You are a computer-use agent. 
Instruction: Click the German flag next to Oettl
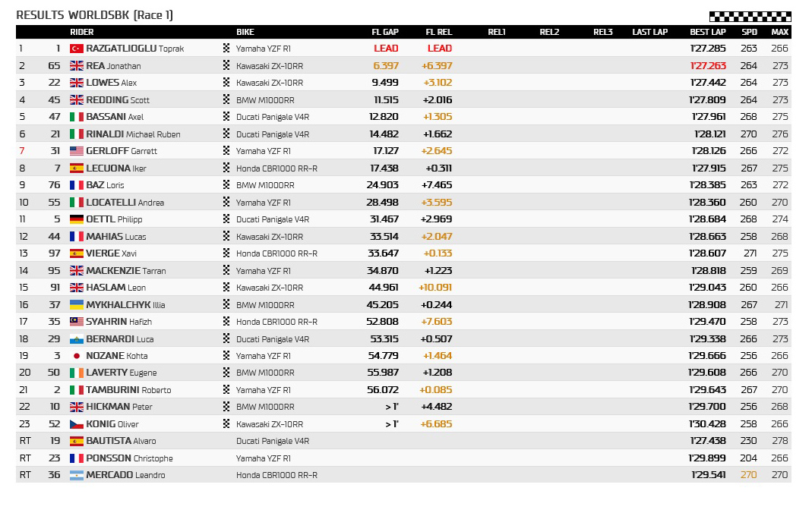tap(76, 219)
